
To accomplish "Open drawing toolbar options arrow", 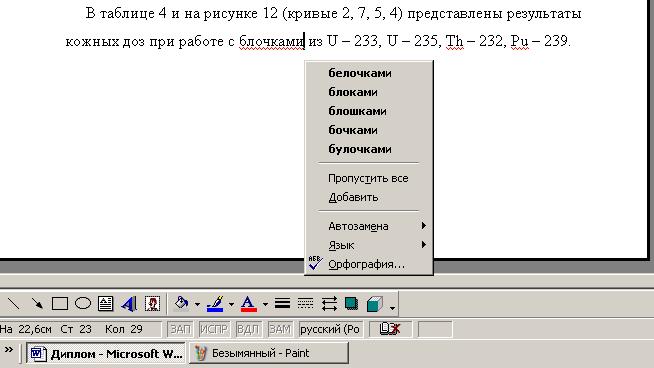I will coord(392,308).
